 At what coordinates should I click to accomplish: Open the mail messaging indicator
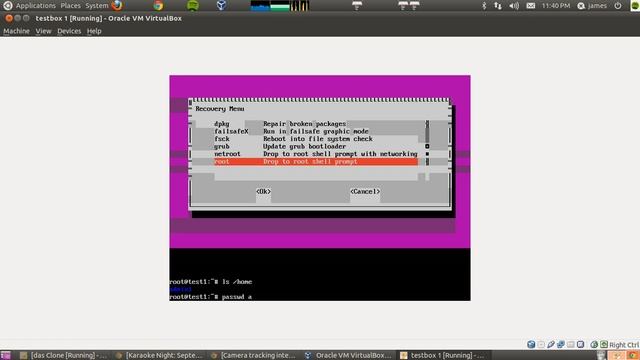point(531,6)
